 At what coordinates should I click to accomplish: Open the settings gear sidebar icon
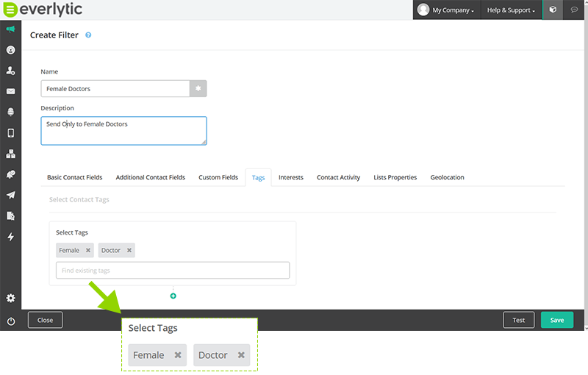(10, 298)
